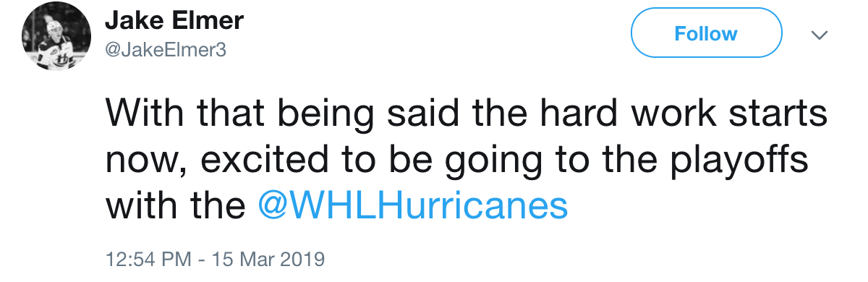Click the first line of the tweet message
868x282 pixels.
466,114
